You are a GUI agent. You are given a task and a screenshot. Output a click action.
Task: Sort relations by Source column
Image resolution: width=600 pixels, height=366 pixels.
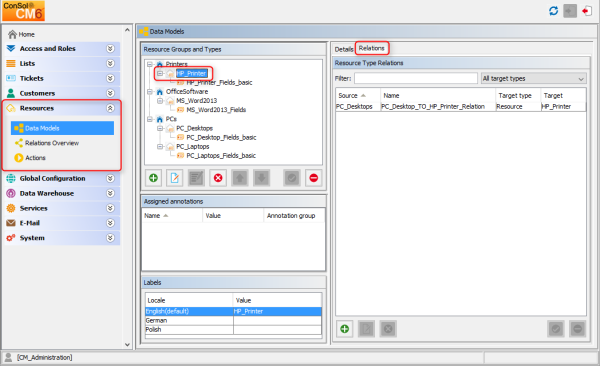358,96
